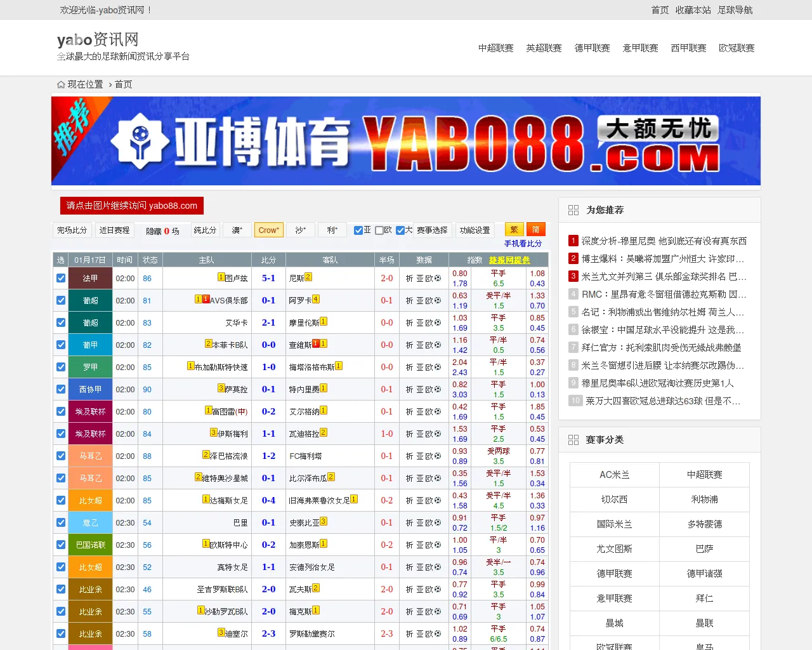
Task: Click the 手机看比分 link
Action: pyautogui.click(x=525, y=243)
